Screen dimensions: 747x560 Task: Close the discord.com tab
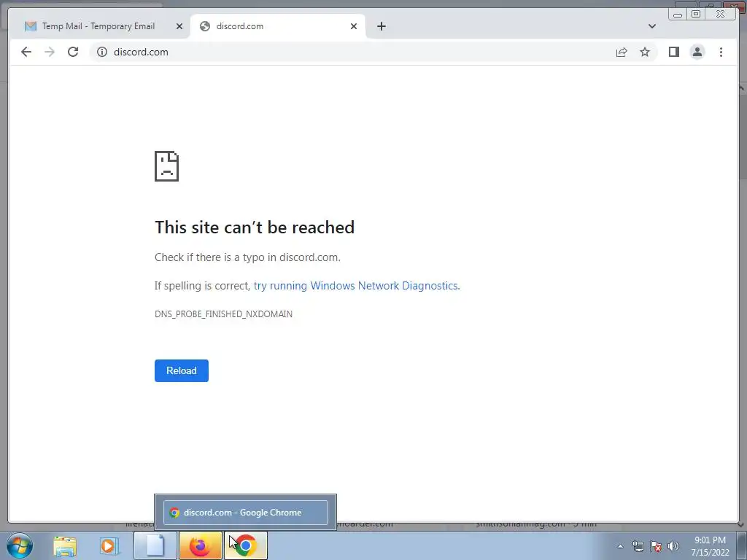pyautogui.click(x=354, y=26)
